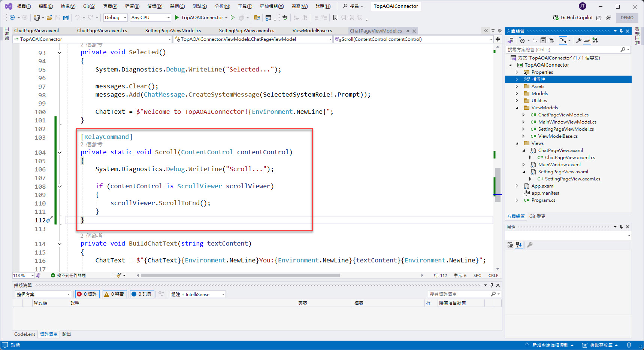This screenshot has height=350, width=644.
Task: Click the Properties wrench icon in Solution Explorer
Action: pyautogui.click(x=579, y=40)
